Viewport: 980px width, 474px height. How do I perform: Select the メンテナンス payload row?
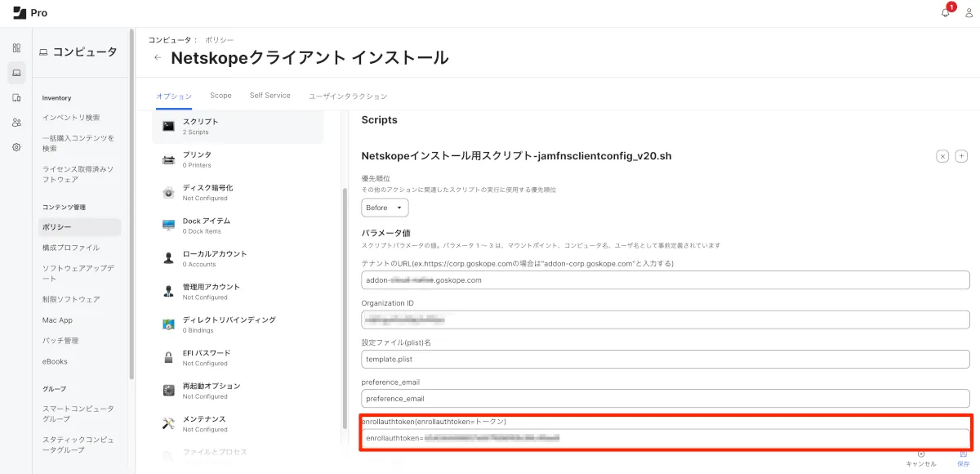[x=238, y=423]
